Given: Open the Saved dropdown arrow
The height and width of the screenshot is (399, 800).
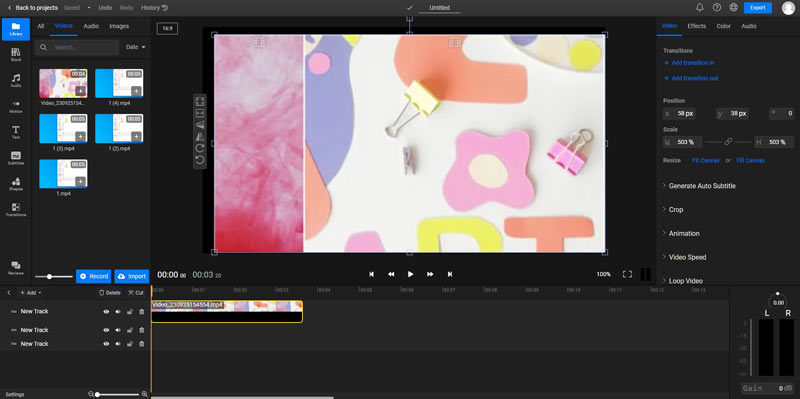Looking at the screenshot, I should tap(89, 8).
